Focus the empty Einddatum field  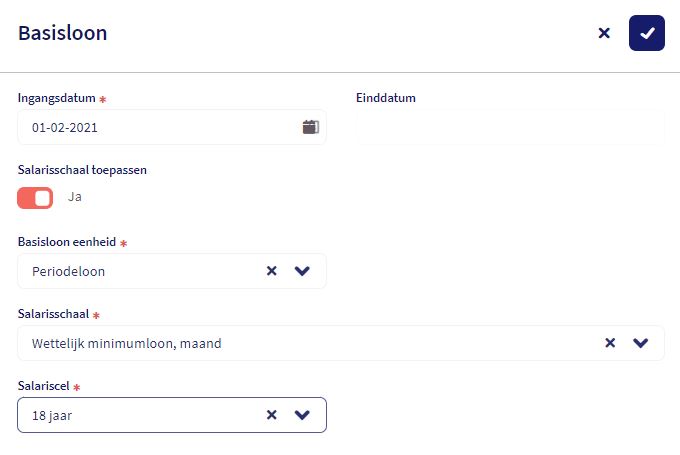point(510,127)
